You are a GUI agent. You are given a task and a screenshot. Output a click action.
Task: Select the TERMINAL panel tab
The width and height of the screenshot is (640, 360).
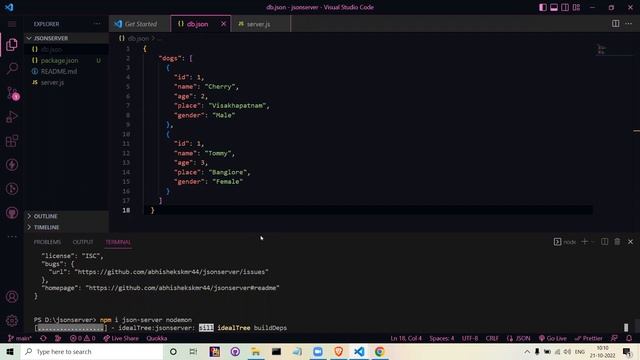tap(118, 242)
